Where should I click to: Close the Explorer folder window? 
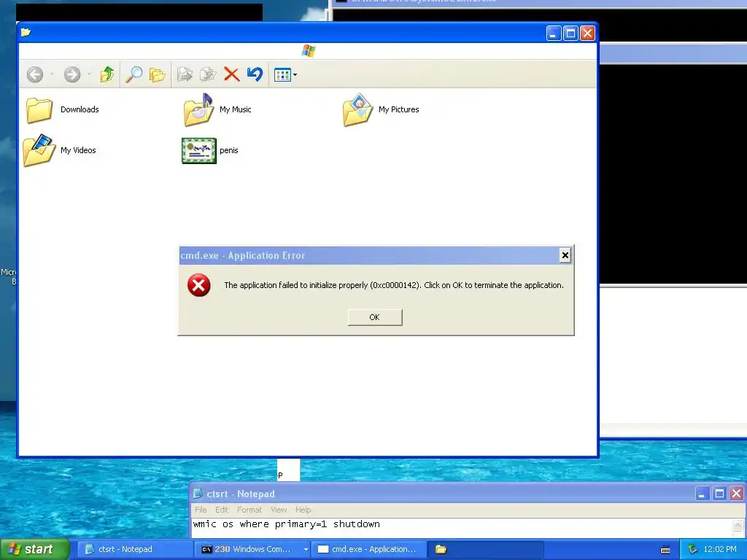[x=587, y=34]
